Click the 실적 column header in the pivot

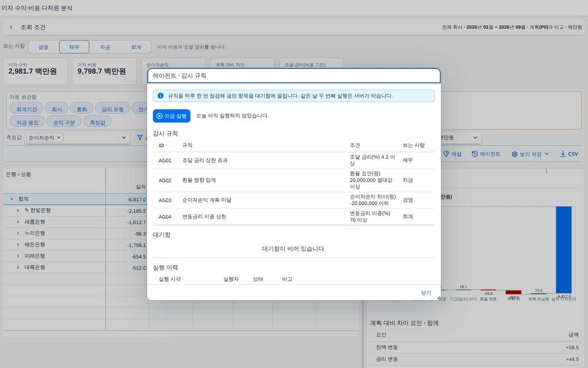[x=141, y=187]
